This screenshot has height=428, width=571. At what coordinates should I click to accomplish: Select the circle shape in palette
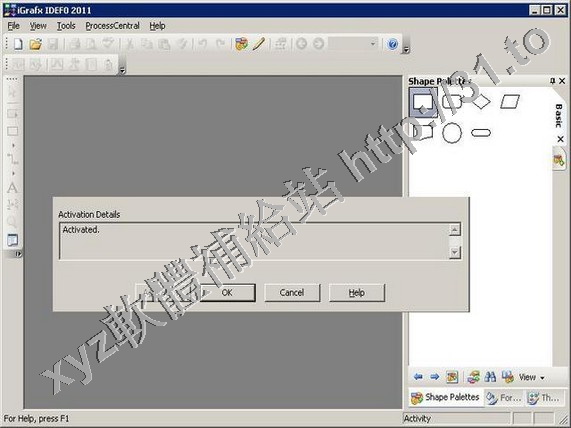(x=452, y=133)
